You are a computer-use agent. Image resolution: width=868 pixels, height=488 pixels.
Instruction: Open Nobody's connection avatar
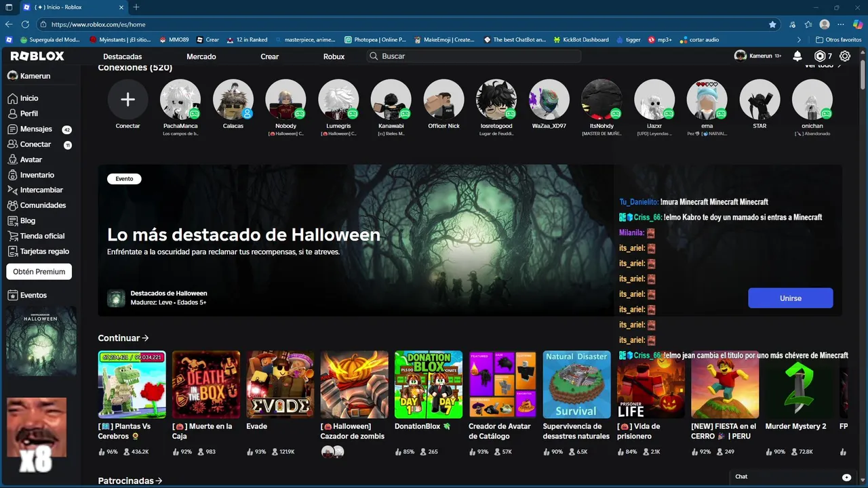coord(285,100)
